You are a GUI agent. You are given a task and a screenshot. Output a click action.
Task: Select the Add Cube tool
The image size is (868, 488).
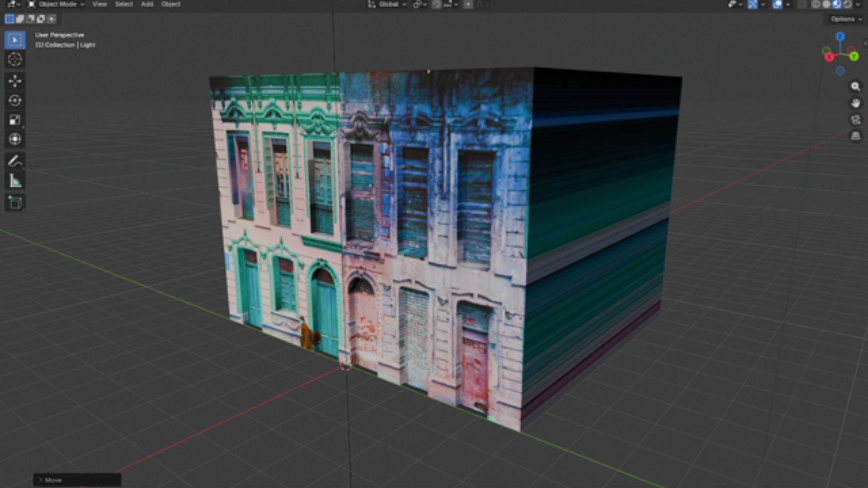[x=15, y=202]
